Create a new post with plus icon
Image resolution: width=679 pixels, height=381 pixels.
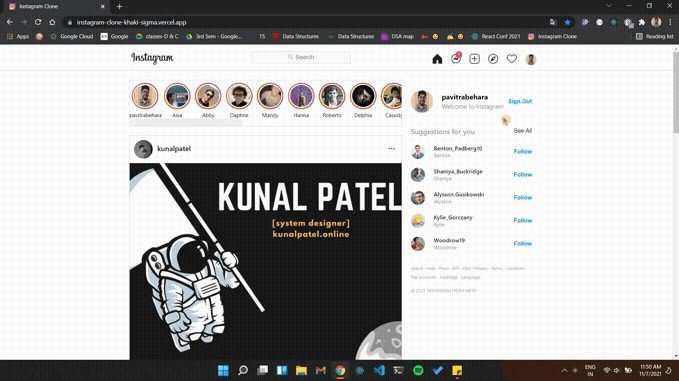click(x=474, y=59)
